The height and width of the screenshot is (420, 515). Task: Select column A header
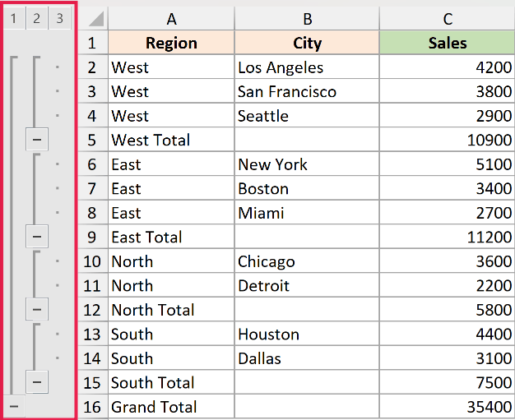[x=171, y=19]
